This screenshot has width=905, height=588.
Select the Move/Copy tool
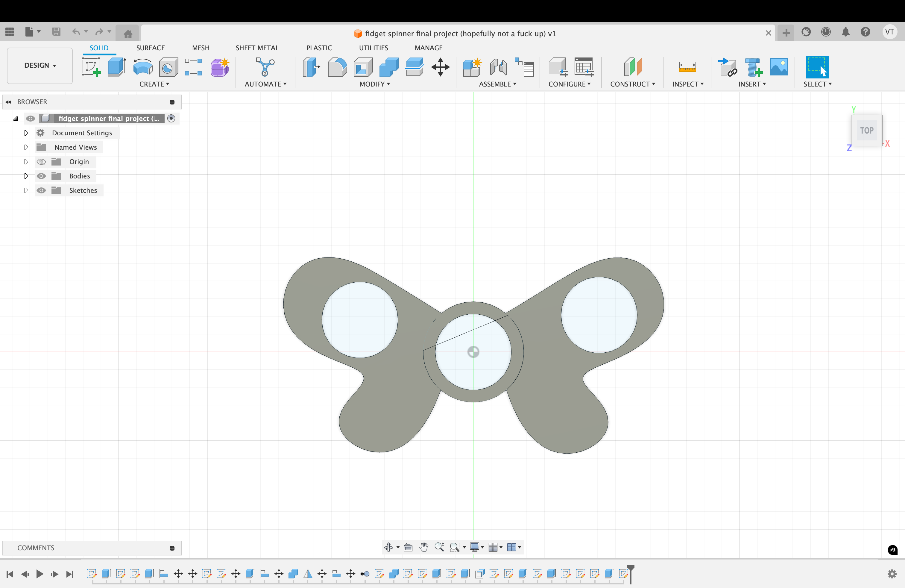440,67
